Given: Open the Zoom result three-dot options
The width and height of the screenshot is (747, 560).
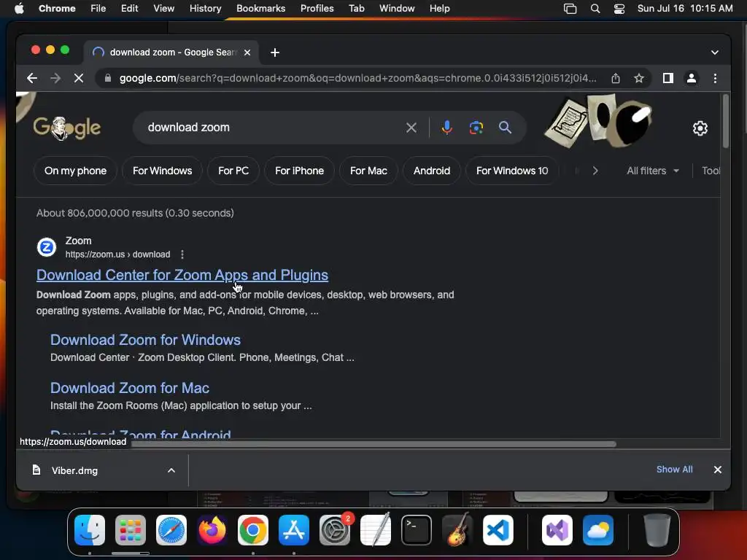Looking at the screenshot, I should click(x=182, y=254).
